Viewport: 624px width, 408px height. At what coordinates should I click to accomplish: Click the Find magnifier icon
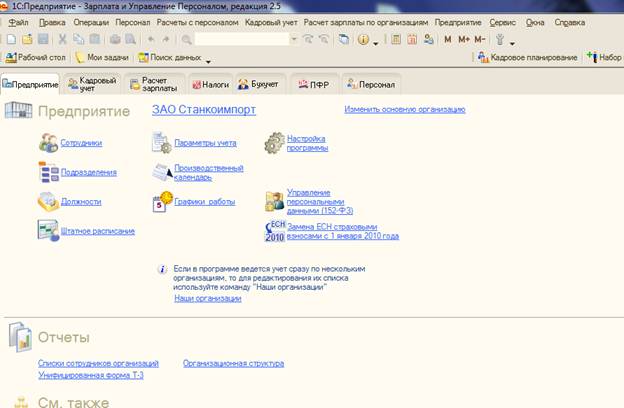point(186,39)
